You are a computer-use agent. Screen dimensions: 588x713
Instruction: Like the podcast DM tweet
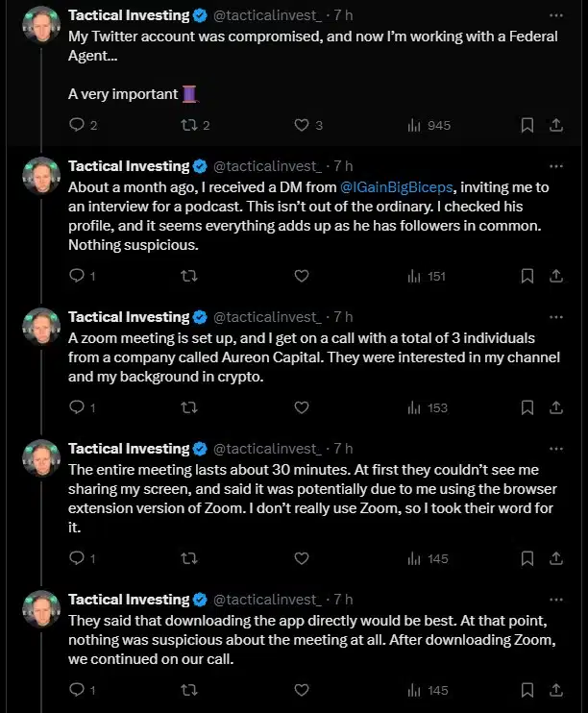pos(302,276)
